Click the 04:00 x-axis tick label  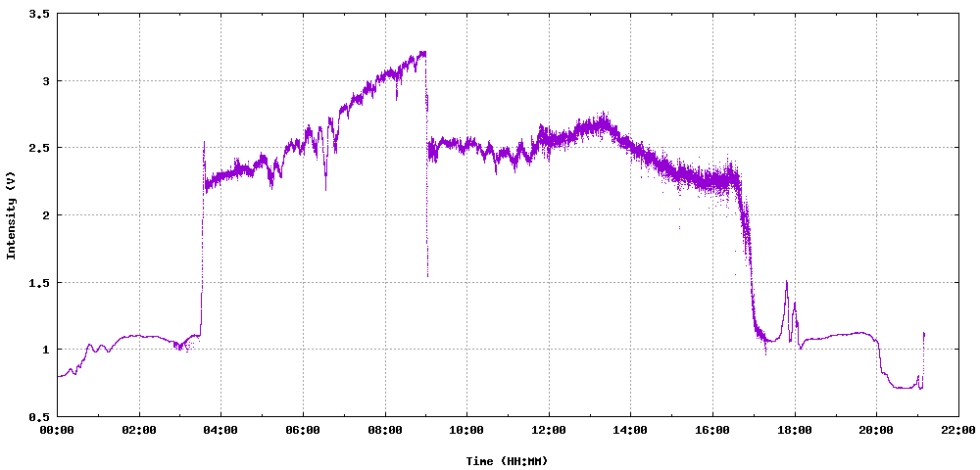point(221,430)
